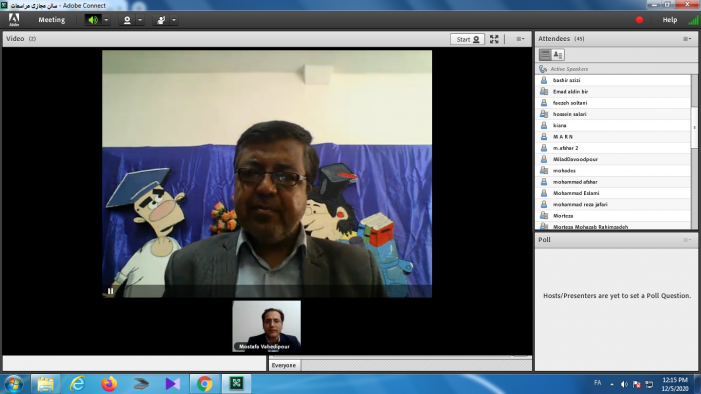Click the raise hand status icon
Viewport: 701px width, 394px height.
pyautogui.click(x=161, y=20)
